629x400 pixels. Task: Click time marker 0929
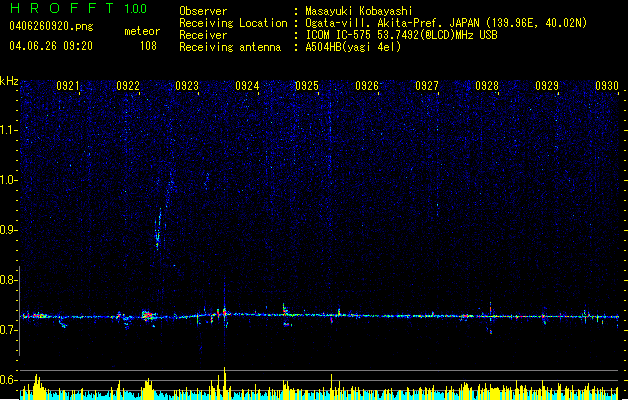547,86
